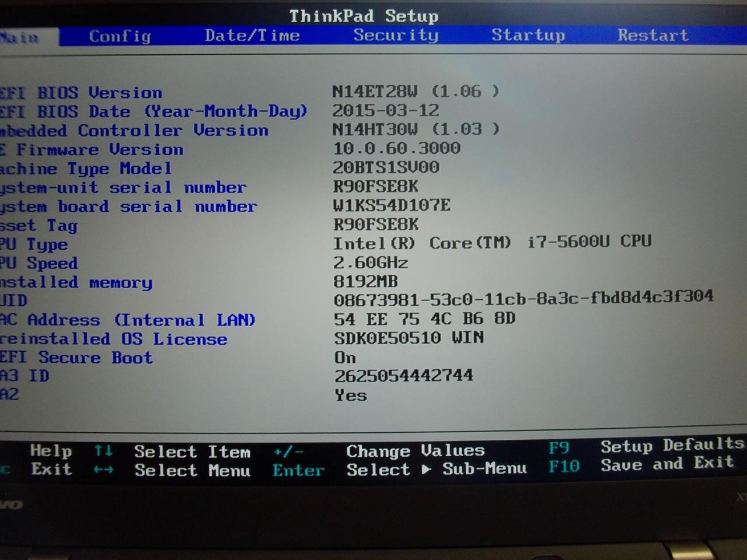Click BIOS Date (Year-Month-Day) label
Viewport: 747px width, 560px height.
pyautogui.click(x=153, y=111)
